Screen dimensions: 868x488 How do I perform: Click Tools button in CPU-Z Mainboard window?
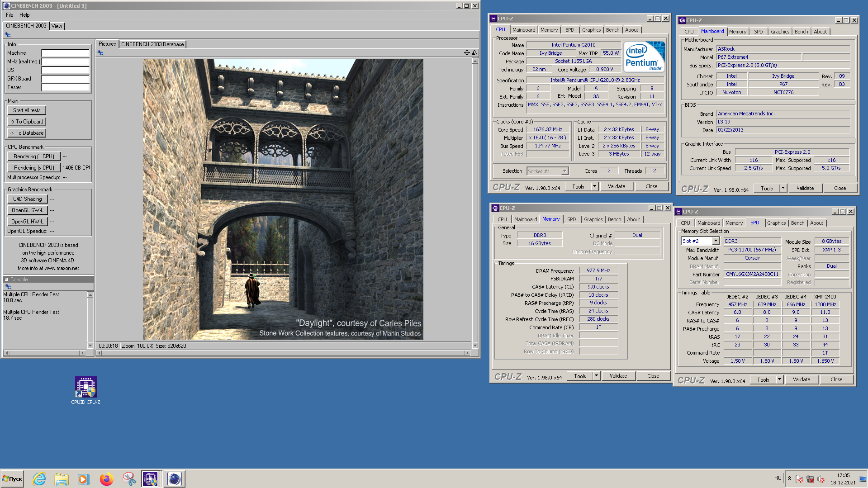click(x=767, y=188)
